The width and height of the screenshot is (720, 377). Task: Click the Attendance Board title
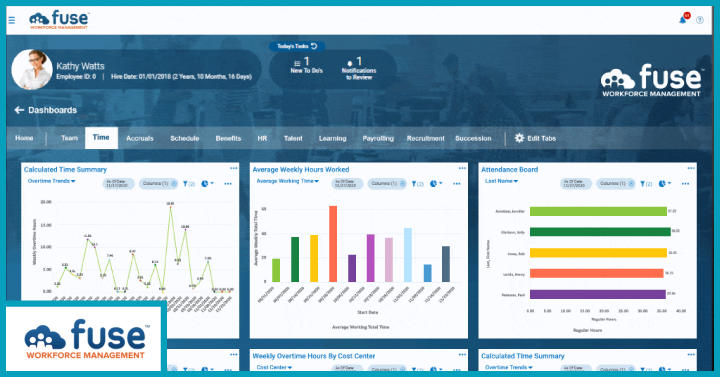click(509, 169)
